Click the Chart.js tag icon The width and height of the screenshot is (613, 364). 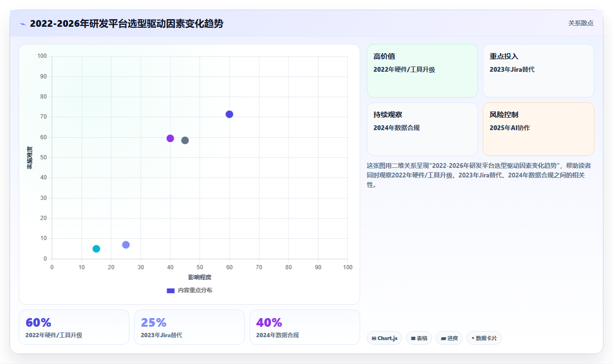click(x=374, y=338)
